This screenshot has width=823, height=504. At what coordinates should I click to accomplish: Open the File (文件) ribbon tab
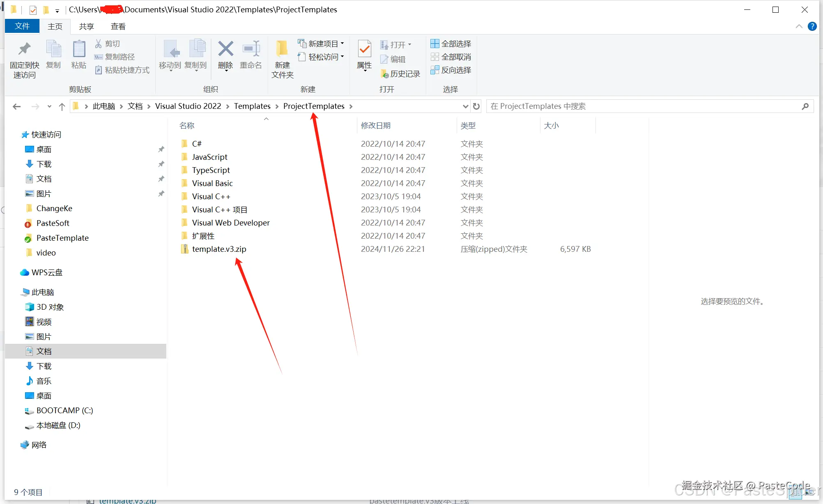22,26
